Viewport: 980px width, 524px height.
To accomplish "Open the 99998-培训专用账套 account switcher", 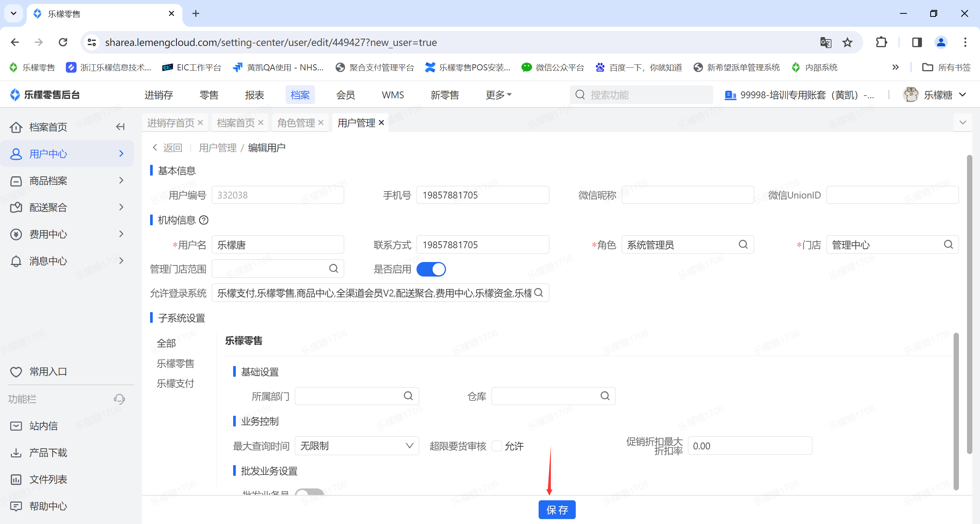I will 800,95.
